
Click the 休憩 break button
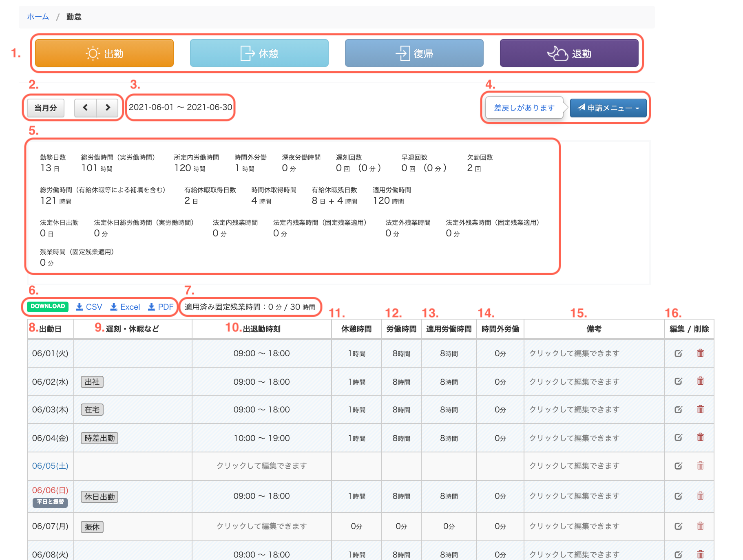tap(259, 53)
